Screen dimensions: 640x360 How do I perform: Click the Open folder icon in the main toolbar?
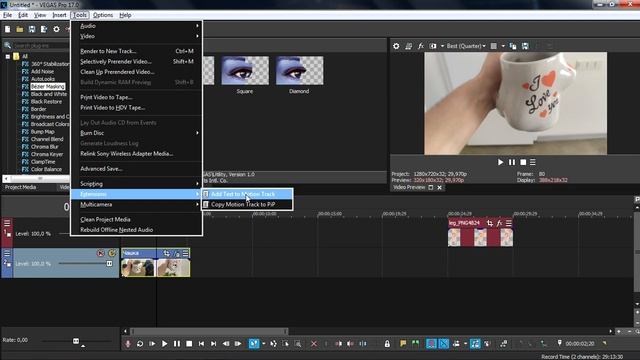(20, 29)
